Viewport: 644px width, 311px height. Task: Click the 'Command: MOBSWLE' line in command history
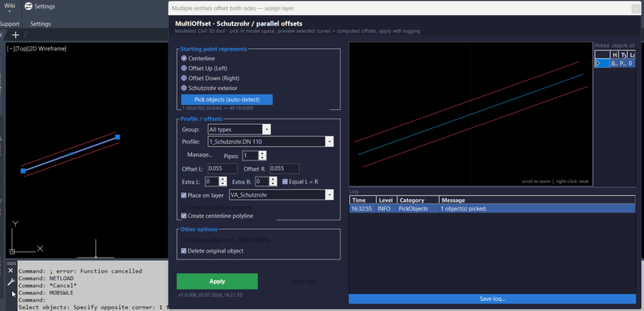46,293
